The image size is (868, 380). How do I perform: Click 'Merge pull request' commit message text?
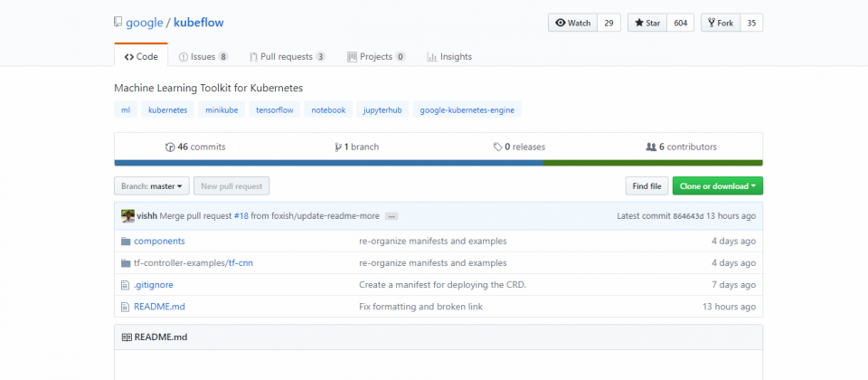tap(195, 216)
